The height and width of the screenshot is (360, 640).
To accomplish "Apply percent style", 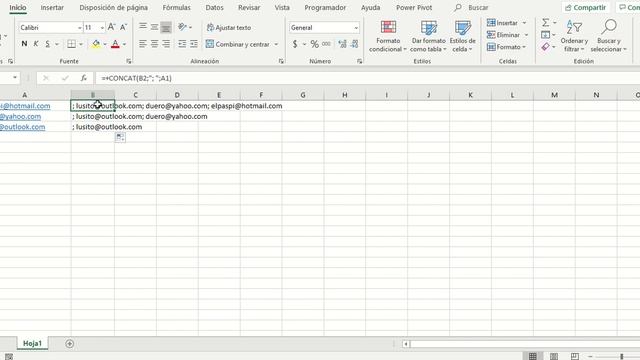I will (x=314, y=44).
